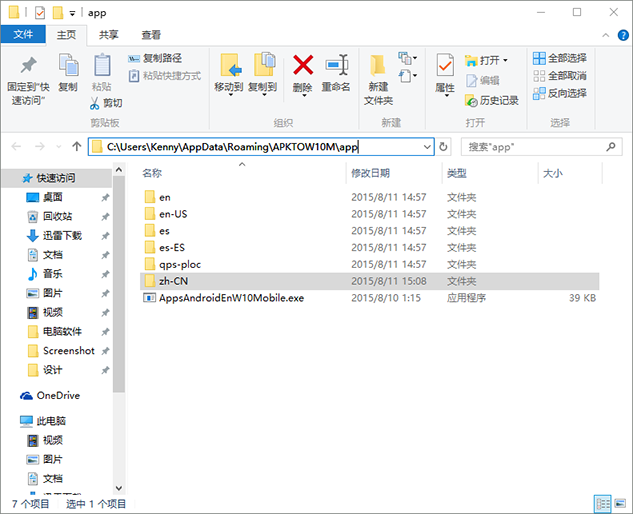Delete the selected item with red X

pyautogui.click(x=303, y=73)
